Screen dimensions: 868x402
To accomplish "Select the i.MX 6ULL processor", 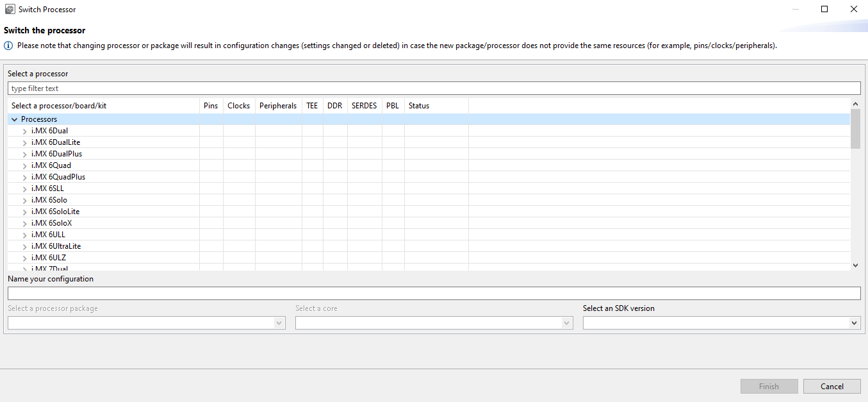I will (48, 235).
